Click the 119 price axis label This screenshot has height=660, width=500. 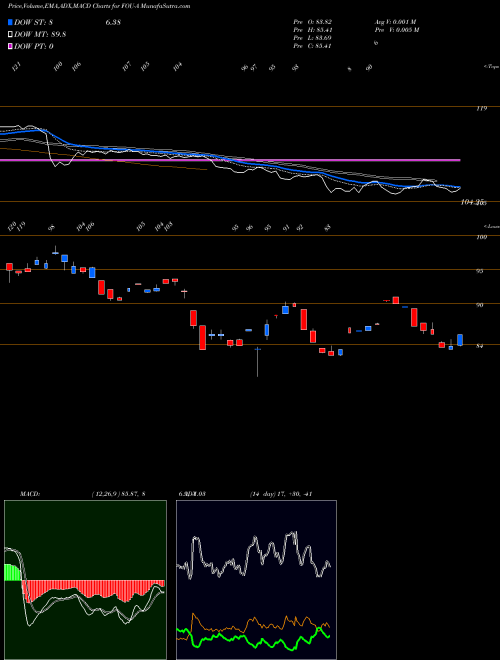pos(481,109)
